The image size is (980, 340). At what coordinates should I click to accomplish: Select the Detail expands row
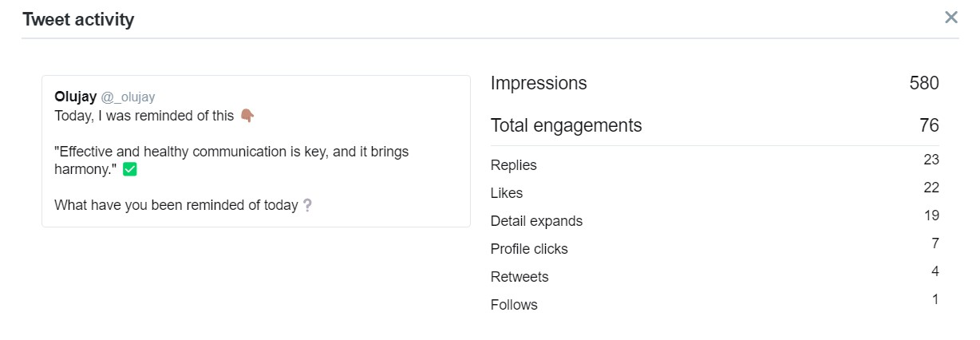(x=715, y=219)
